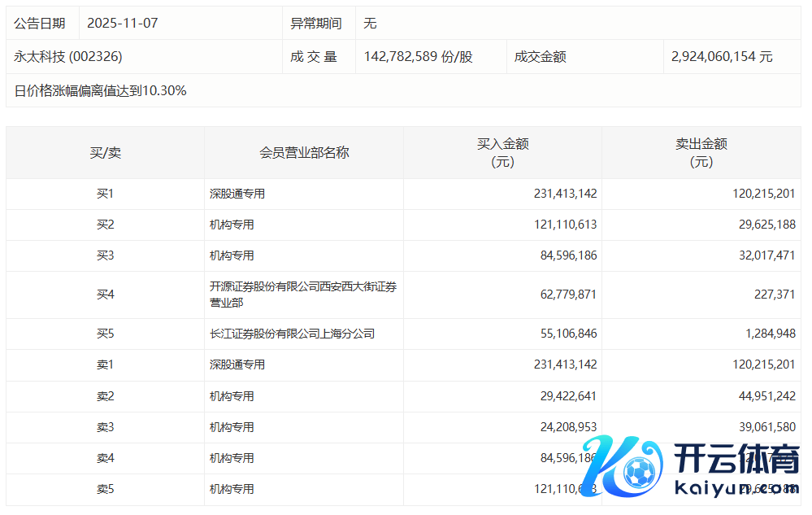Click the 公告日期 label cell

[40, 24]
